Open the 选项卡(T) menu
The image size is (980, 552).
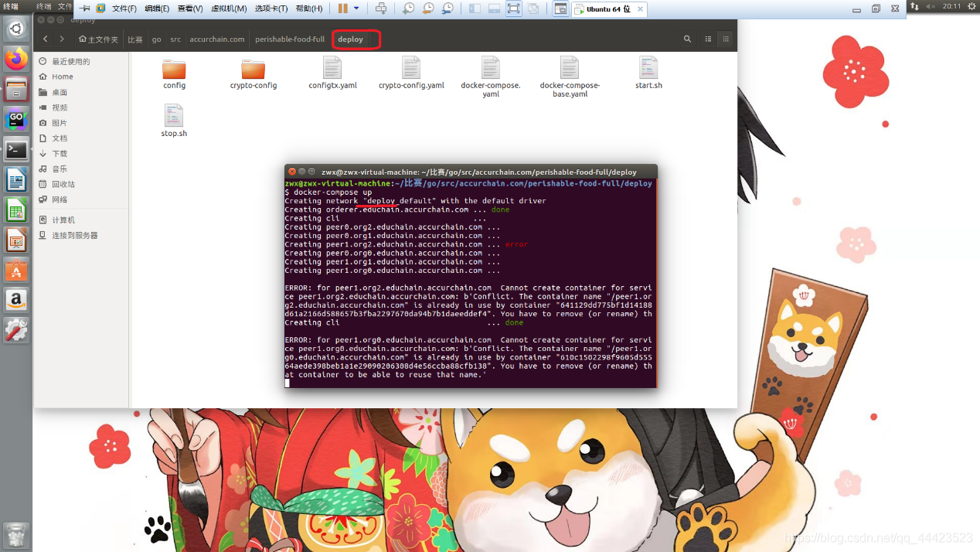[x=271, y=9]
